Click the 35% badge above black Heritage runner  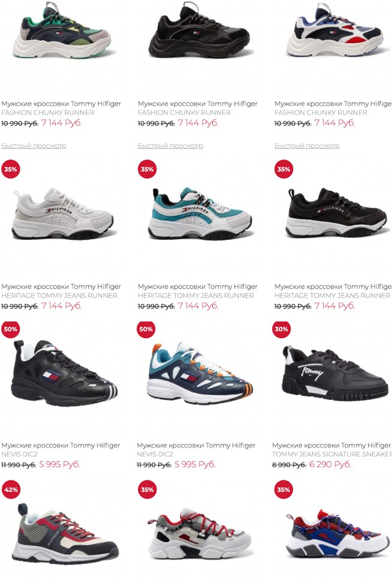284,169
